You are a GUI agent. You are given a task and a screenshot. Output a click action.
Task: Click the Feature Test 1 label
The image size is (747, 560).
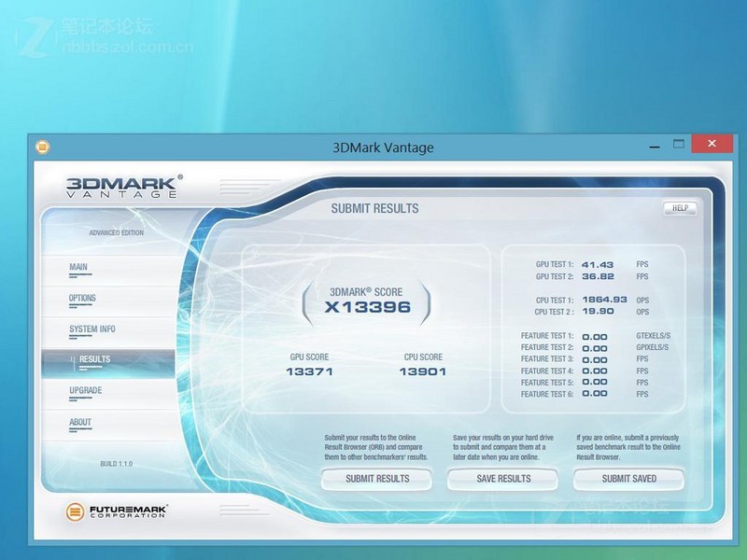[547, 336]
